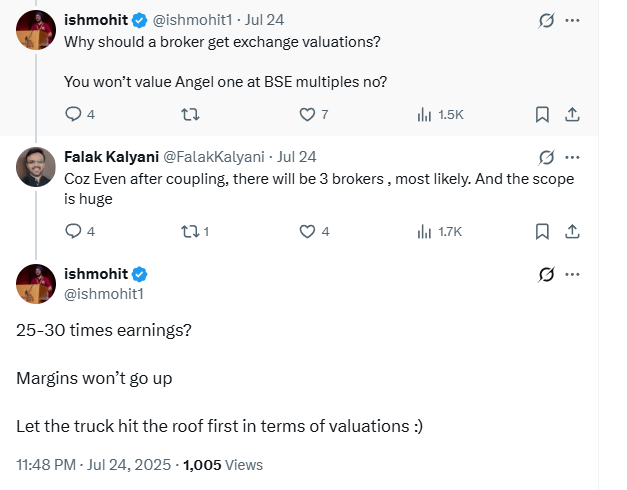Like Falak Kalyani's tweet
The image size is (627, 490).
coord(308,231)
